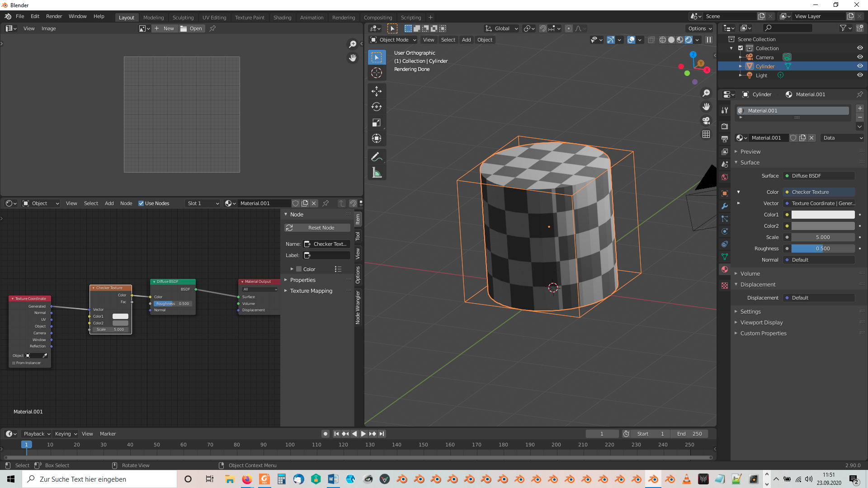Select the Measure ruler tool

376,173
